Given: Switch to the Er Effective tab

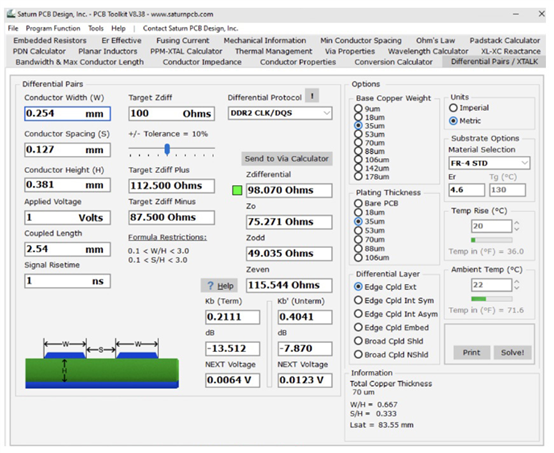Looking at the screenshot, I should pyautogui.click(x=121, y=41).
